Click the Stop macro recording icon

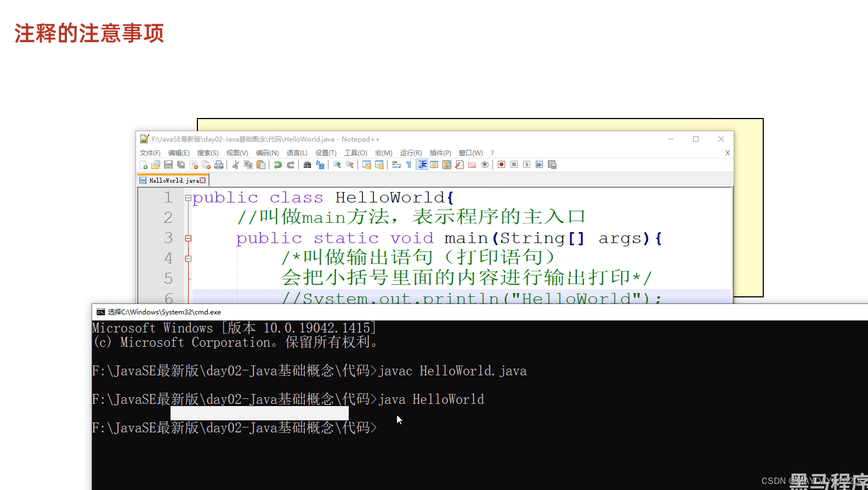click(514, 165)
